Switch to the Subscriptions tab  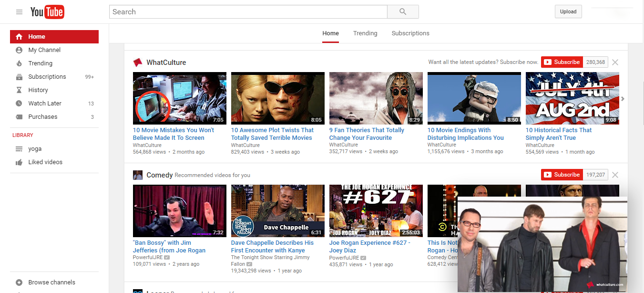click(x=410, y=33)
